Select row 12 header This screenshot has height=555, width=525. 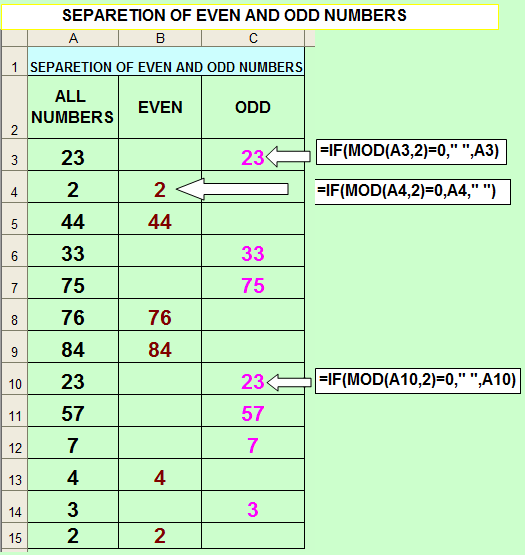(14, 443)
